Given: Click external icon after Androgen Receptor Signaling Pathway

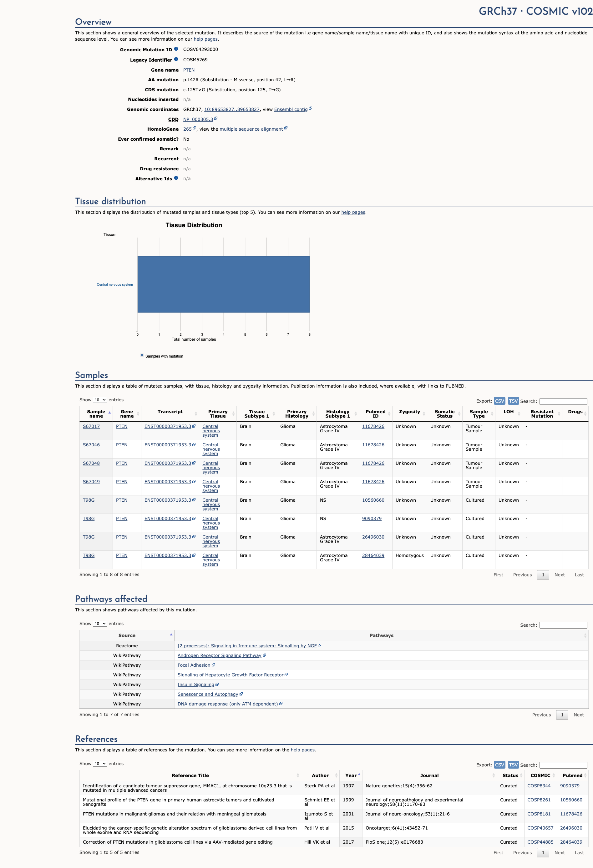Looking at the screenshot, I should coord(264,655).
